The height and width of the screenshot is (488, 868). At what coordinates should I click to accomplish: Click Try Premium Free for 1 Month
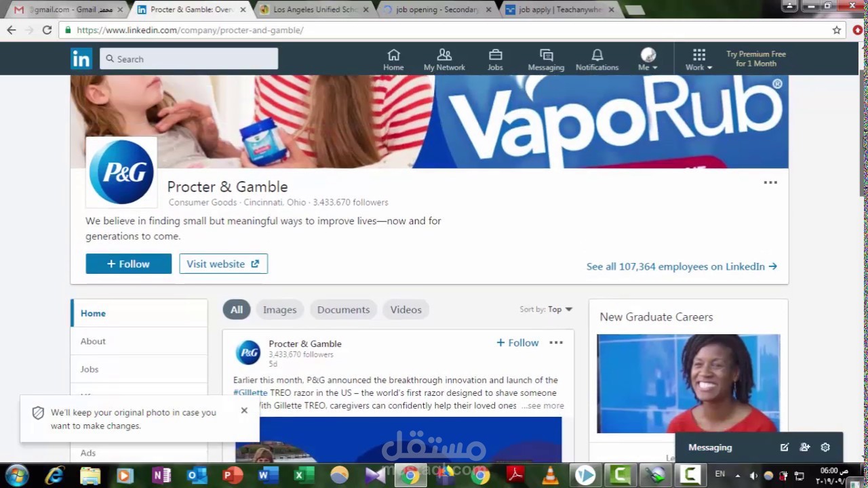756,59
